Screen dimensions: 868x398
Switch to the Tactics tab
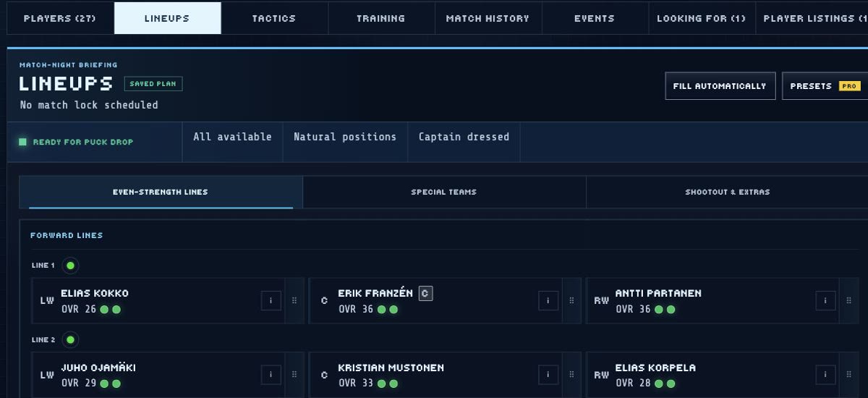tap(274, 18)
